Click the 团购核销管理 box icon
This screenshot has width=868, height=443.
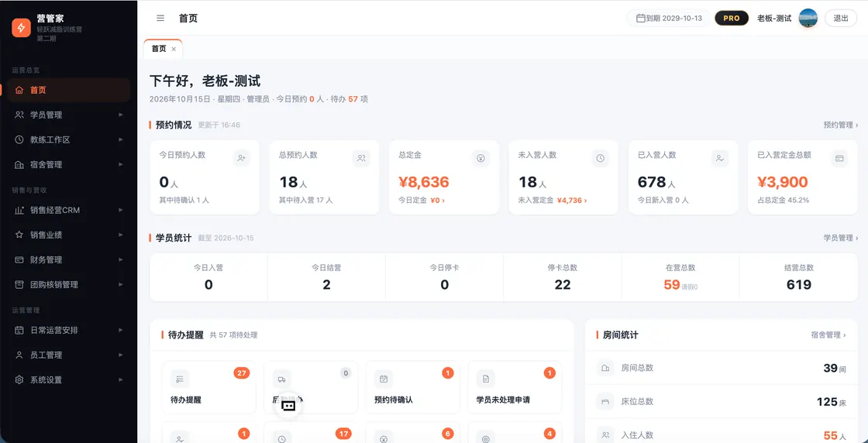point(19,285)
